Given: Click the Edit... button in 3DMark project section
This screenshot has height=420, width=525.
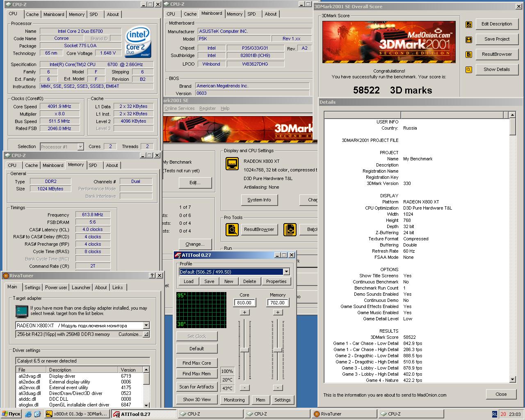Looking at the screenshot, I should coord(195,183).
